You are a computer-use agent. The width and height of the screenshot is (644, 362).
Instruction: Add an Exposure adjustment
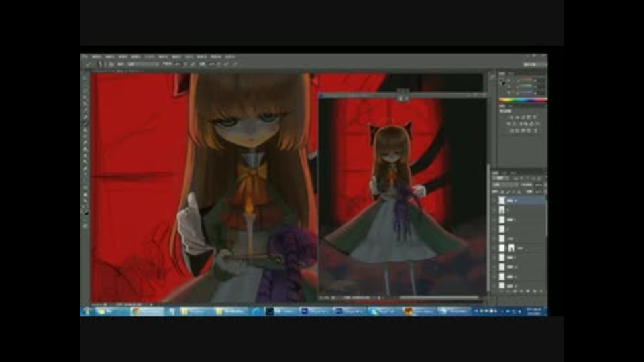tap(529, 118)
